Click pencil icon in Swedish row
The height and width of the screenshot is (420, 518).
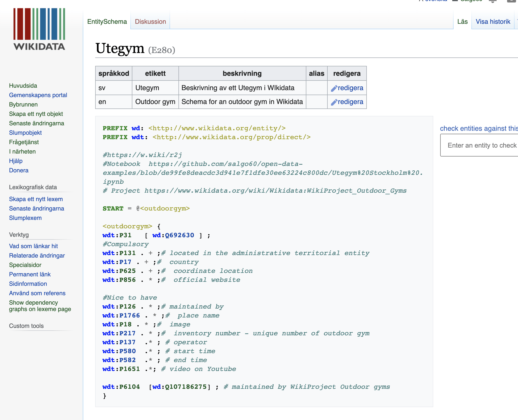pos(334,88)
